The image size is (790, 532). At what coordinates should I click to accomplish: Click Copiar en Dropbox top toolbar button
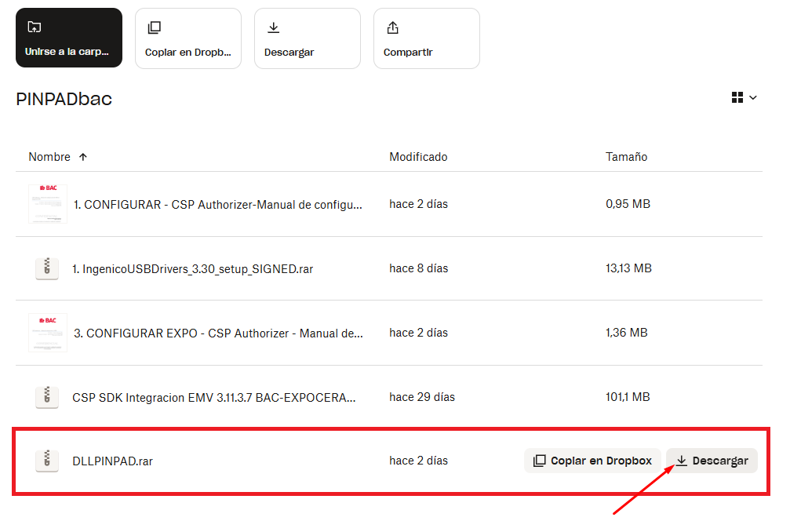(188, 38)
